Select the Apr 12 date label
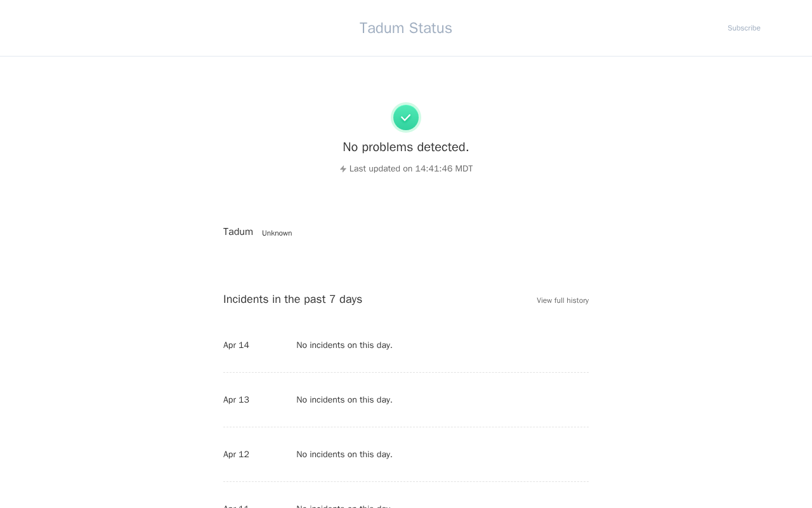 coord(236,455)
